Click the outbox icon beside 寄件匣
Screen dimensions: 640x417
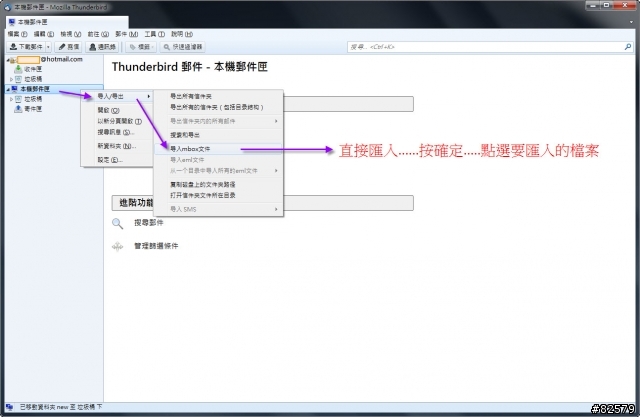(18, 109)
